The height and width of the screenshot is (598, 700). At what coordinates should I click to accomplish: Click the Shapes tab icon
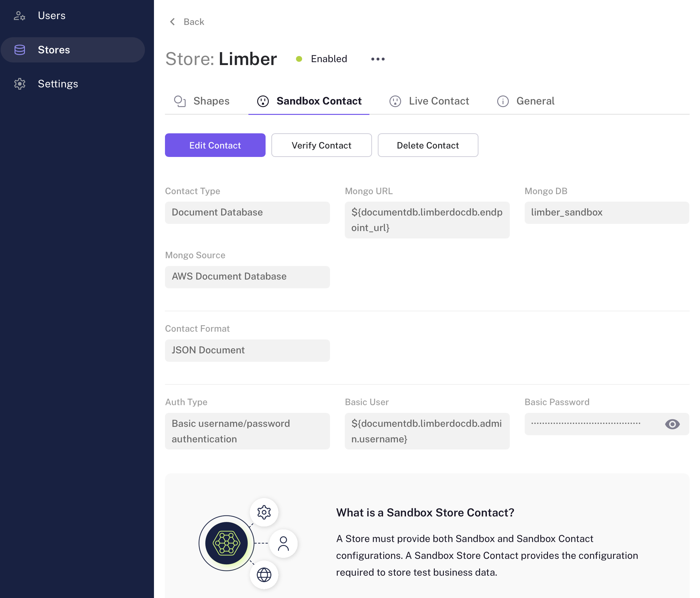[x=180, y=101]
